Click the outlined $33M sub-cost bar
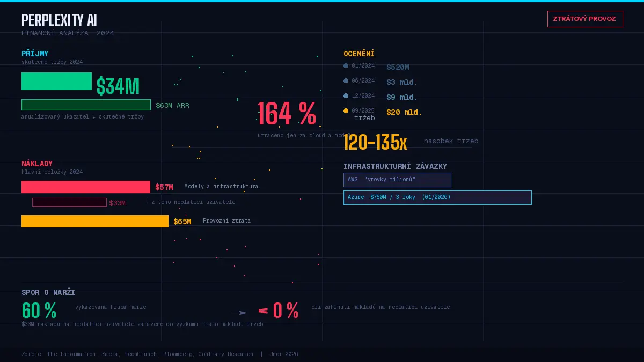 [69, 202]
